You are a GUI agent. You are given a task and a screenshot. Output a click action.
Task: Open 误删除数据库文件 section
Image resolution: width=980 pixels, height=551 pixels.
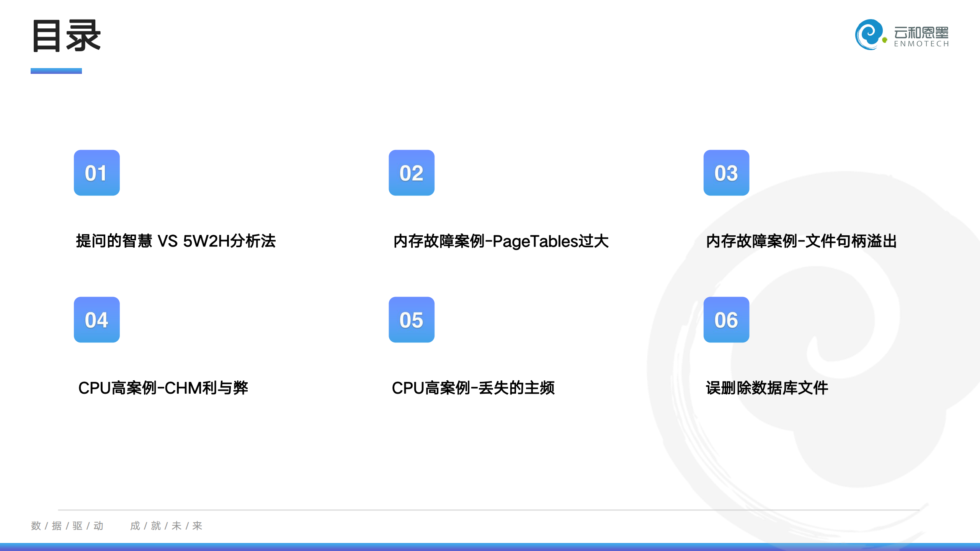(767, 388)
